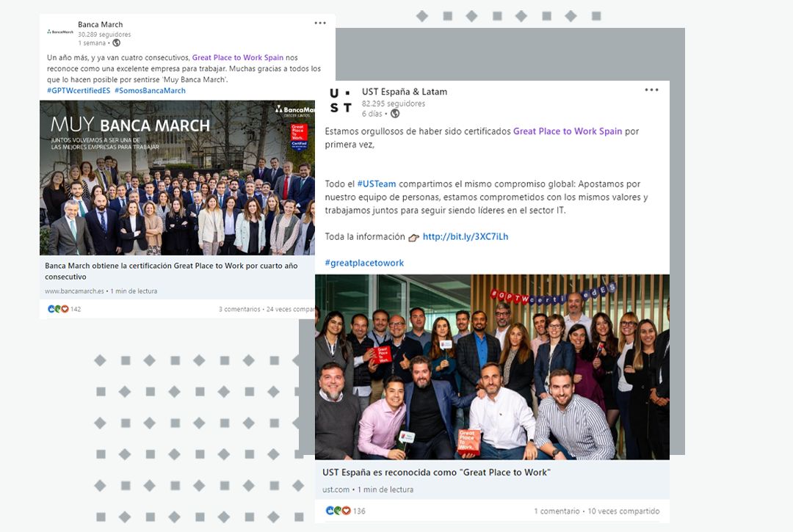Open the #GPTWcertifiedES hashtag
This screenshot has height=532, width=793.
pyautogui.click(x=79, y=90)
